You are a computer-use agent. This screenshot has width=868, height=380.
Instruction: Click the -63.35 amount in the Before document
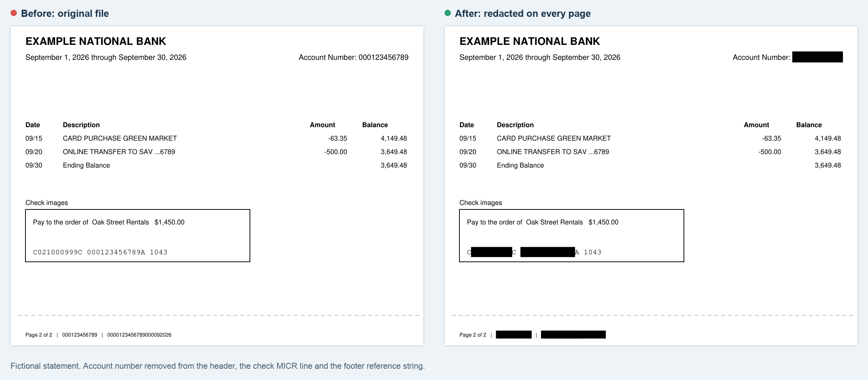[x=337, y=138]
